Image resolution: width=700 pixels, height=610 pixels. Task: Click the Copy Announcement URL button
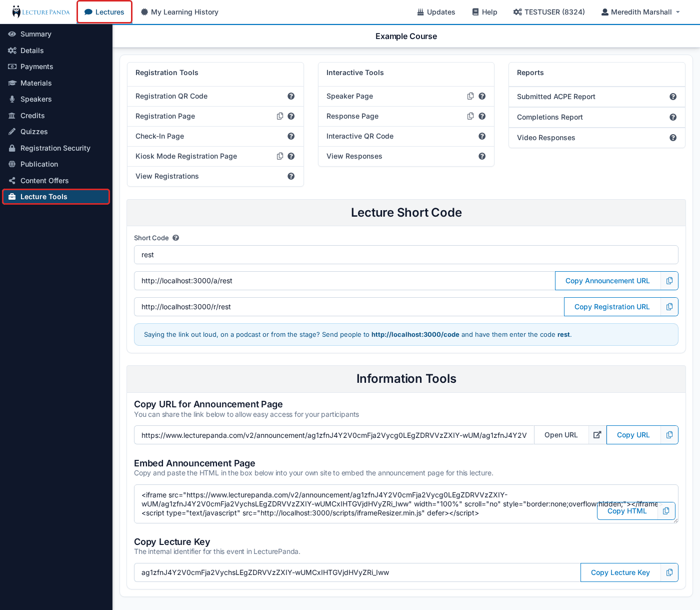607,281
